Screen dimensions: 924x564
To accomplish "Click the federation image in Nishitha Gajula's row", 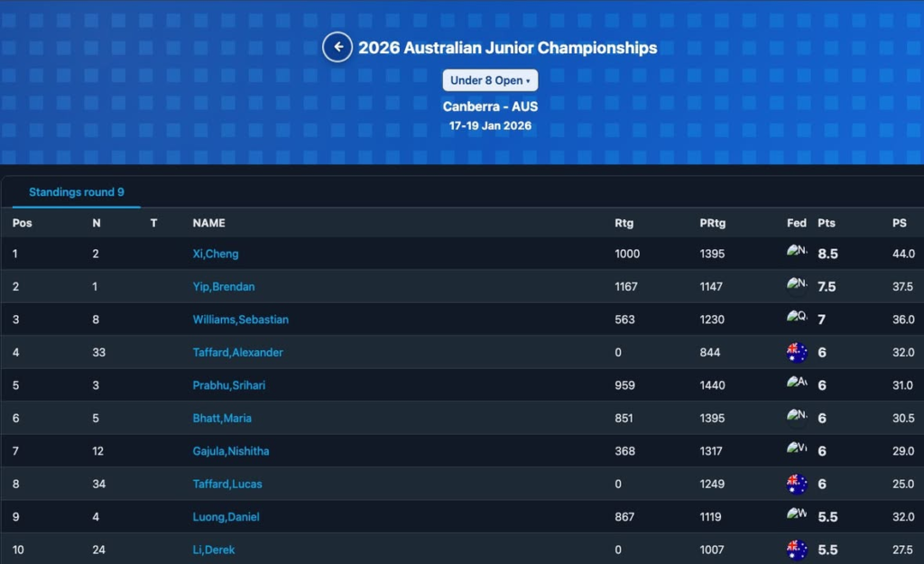I will 796,449.
